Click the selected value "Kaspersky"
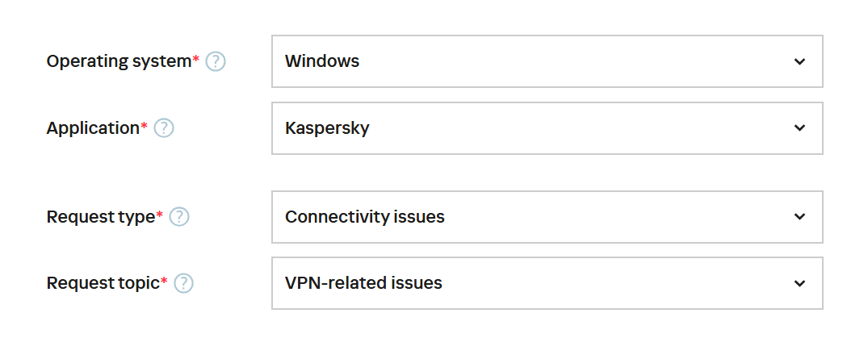 (327, 127)
